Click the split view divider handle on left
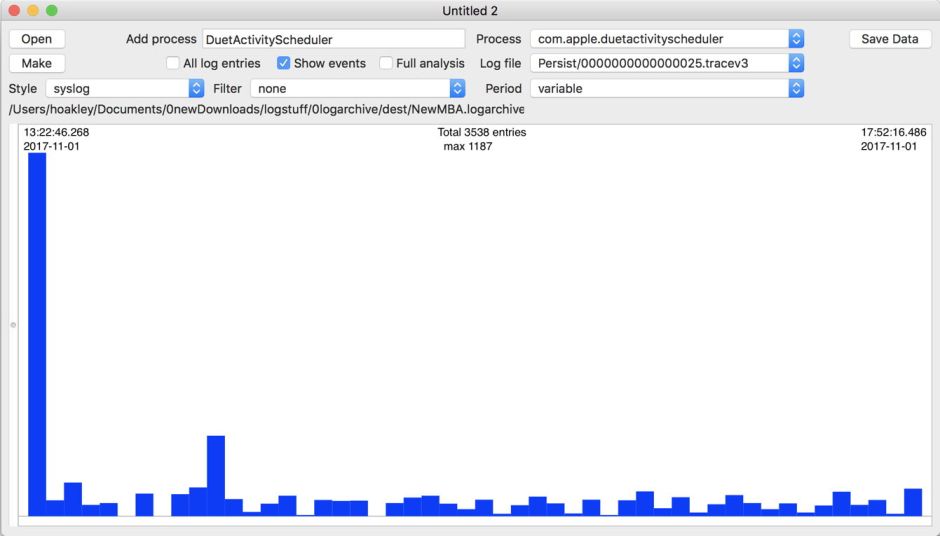 13,325
